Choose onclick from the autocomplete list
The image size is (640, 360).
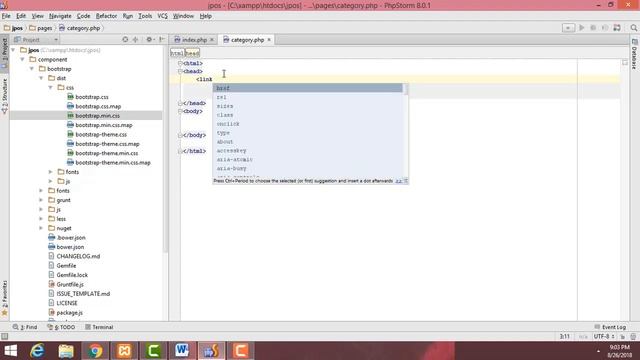point(307,124)
